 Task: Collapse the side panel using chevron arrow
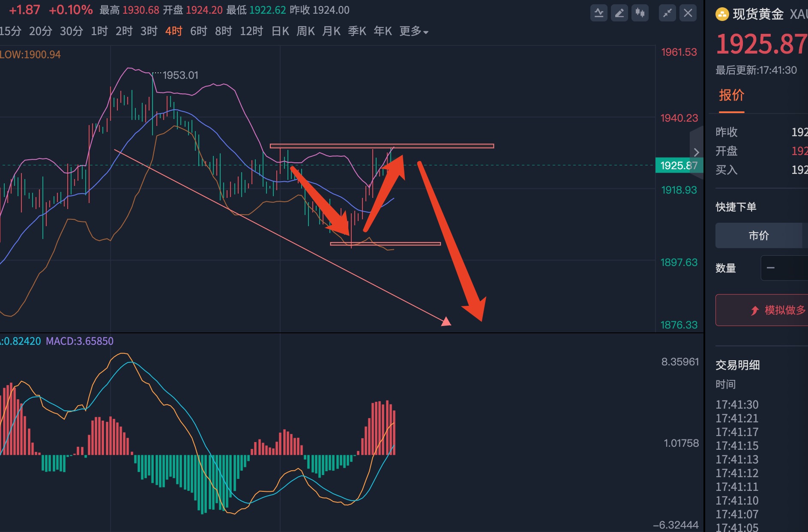pos(697,152)
